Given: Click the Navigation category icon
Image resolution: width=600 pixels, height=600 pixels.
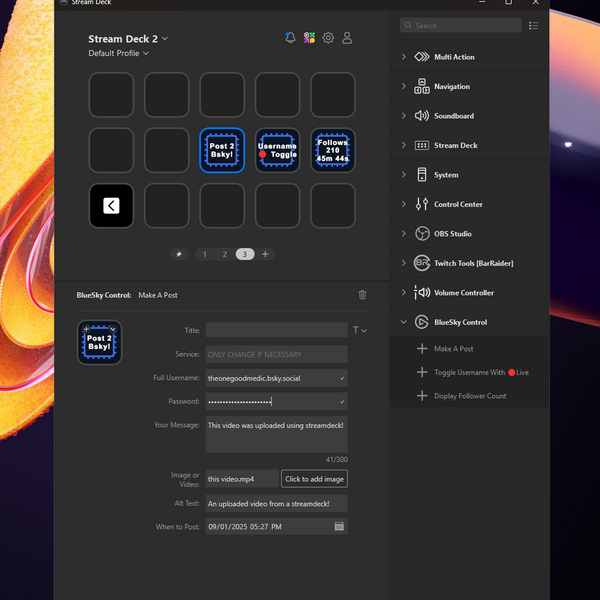Looking at the screenshot, I should tap(422, 86).
